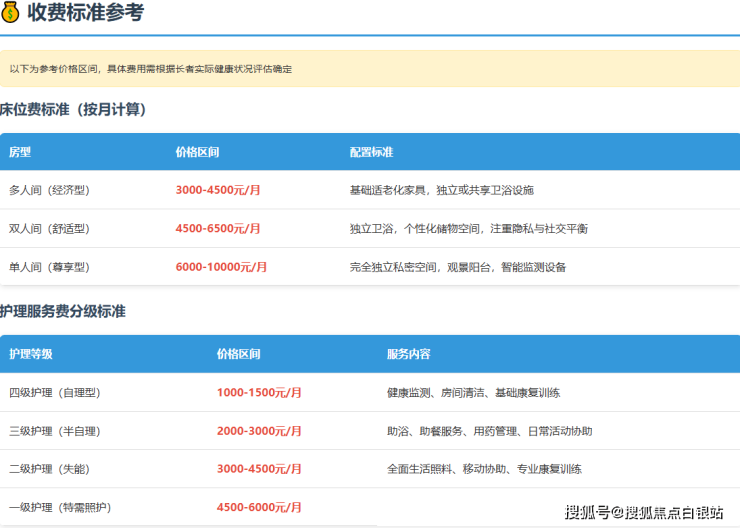Screen dimensions: 740x528
Task: Click the 二级护理（失能） care level cell
Action: 49,469
